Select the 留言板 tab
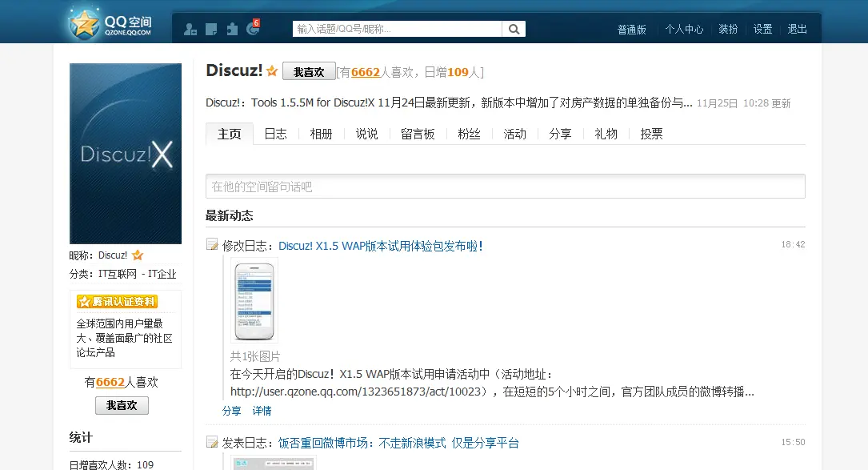Image resolution: width=868 pixels, height=470 pixels. [x=418, y=134]
